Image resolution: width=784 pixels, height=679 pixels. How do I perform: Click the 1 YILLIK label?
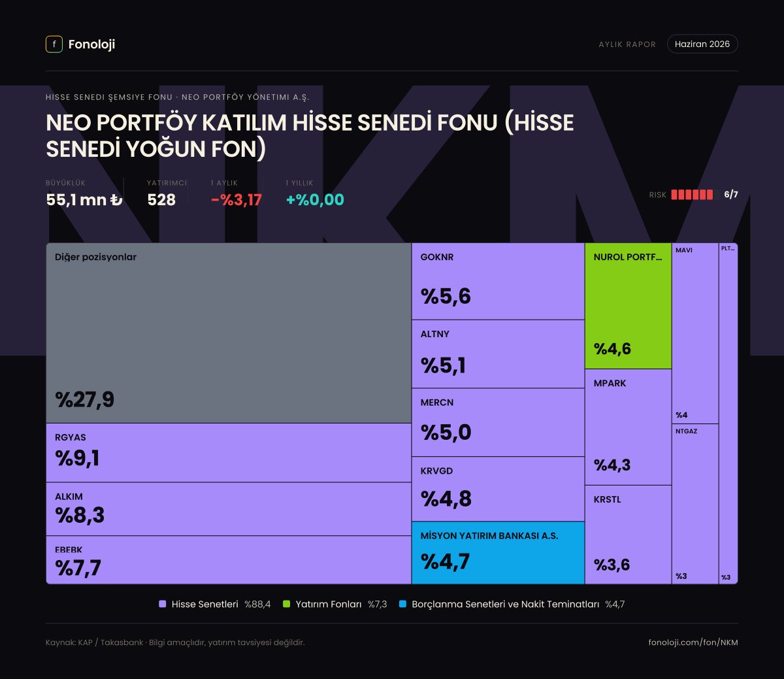click(x=300, y=183)
